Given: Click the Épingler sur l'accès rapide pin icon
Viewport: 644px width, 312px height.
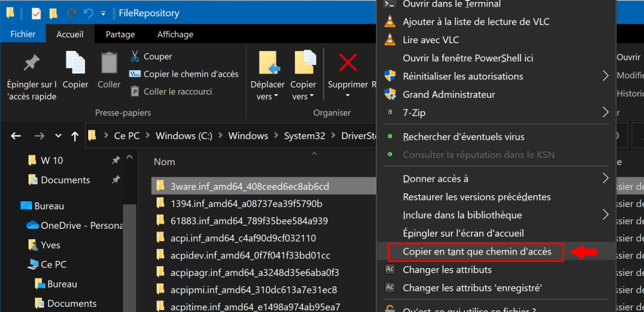Looking at the screenshot, I should click(x=31, y=63).
